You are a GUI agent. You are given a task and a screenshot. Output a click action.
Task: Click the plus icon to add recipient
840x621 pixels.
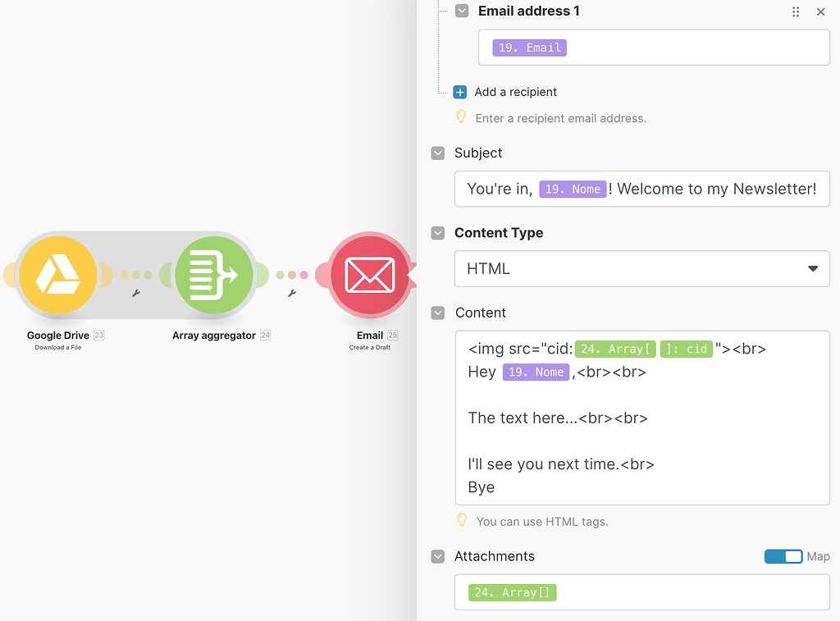click(460, 92)
